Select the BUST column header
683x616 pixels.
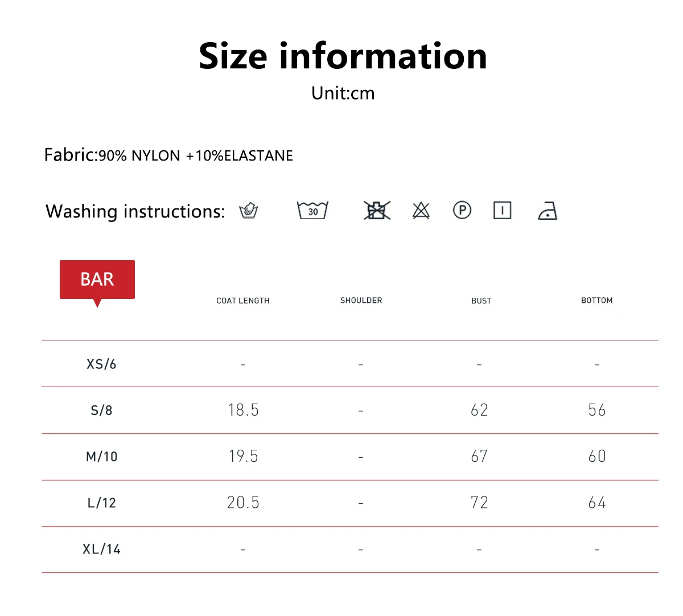(481, 301)
